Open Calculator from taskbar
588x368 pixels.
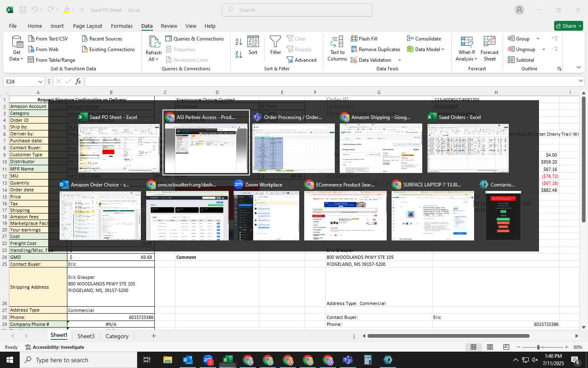click(367, 360)
